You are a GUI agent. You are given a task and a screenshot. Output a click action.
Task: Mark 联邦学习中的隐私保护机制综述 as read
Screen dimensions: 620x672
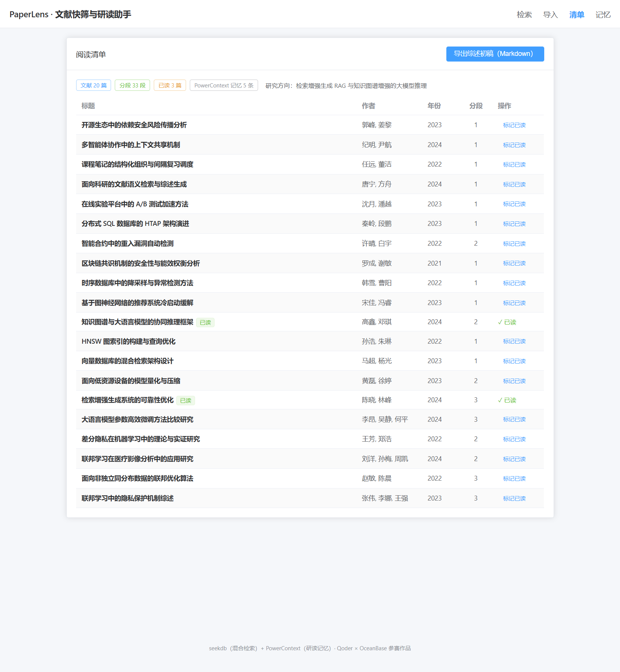coord(514,498)
